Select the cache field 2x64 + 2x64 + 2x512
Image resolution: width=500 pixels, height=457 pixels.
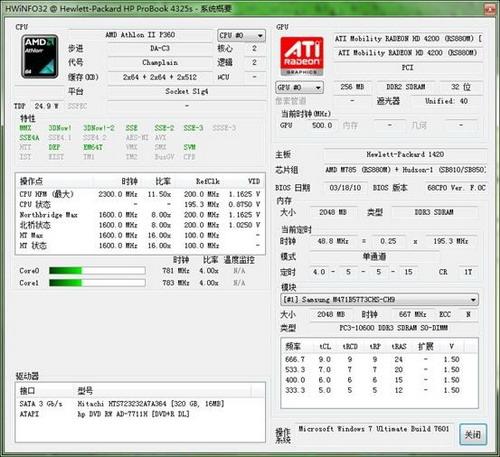pyautogui.click(x=160, y=77)
